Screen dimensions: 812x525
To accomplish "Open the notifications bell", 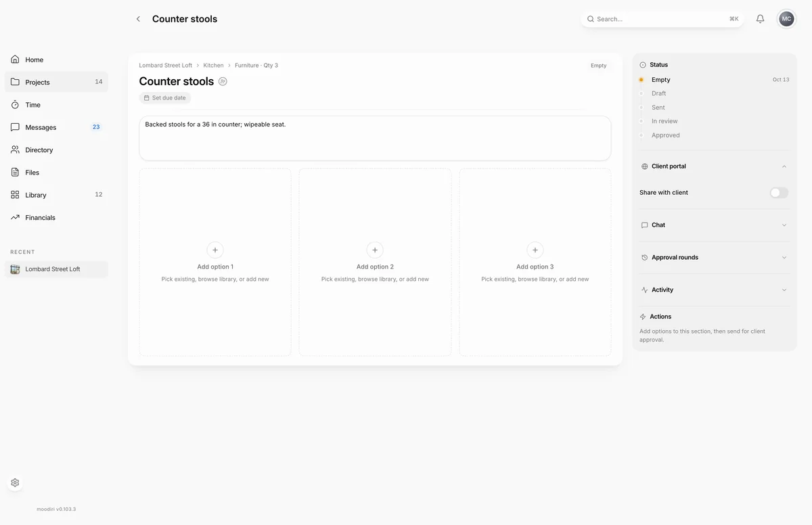I will tap(760, 19).
